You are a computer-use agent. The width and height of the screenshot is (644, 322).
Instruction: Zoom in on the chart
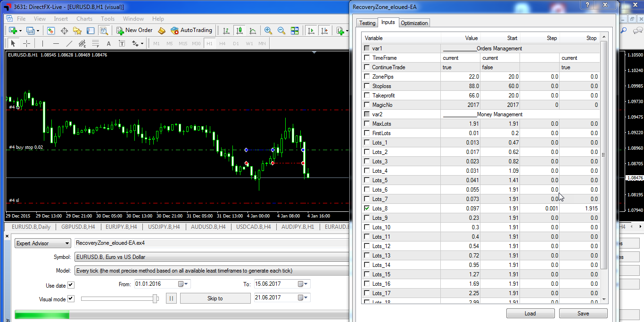268,31
